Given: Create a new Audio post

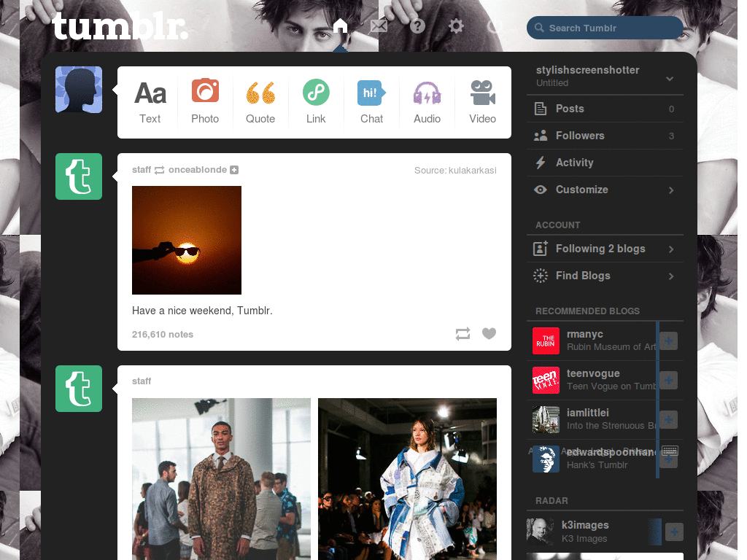Looking at the screenshot, I should point(427,102).
